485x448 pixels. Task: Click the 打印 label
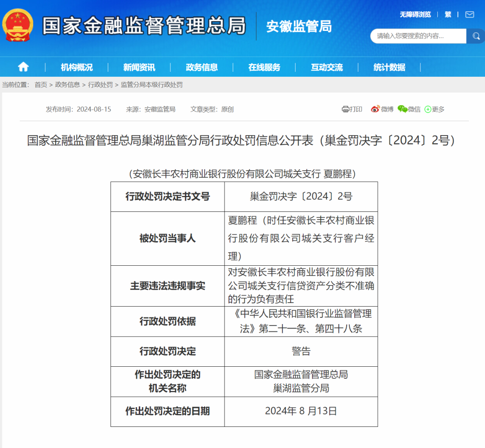(x=356, y=109)
